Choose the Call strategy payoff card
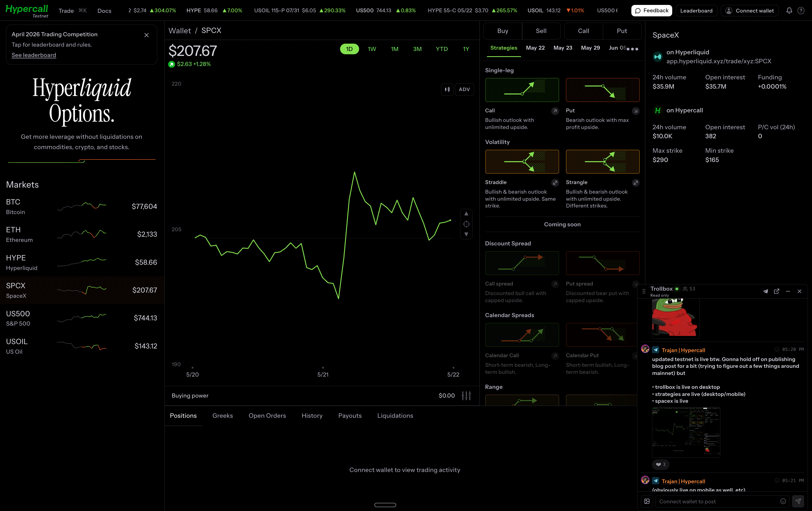This screenshot has height=511, width=812. 522,90
